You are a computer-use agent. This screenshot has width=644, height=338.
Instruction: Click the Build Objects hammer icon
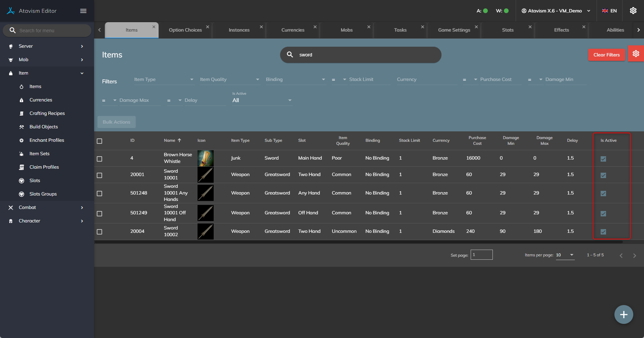click(22, 127)
